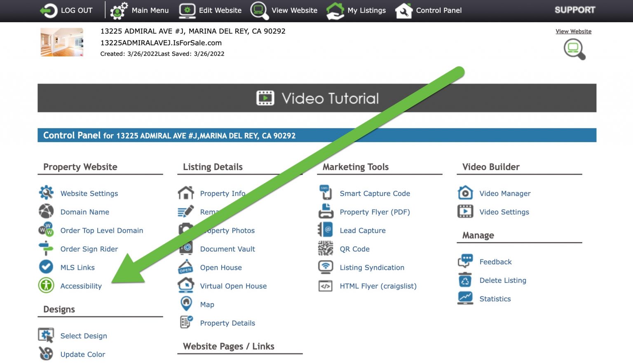This screenshot has width=633, height=364.
Task: Open Website Settings via the gear-wrench icon
Action: tap(46, 193)
